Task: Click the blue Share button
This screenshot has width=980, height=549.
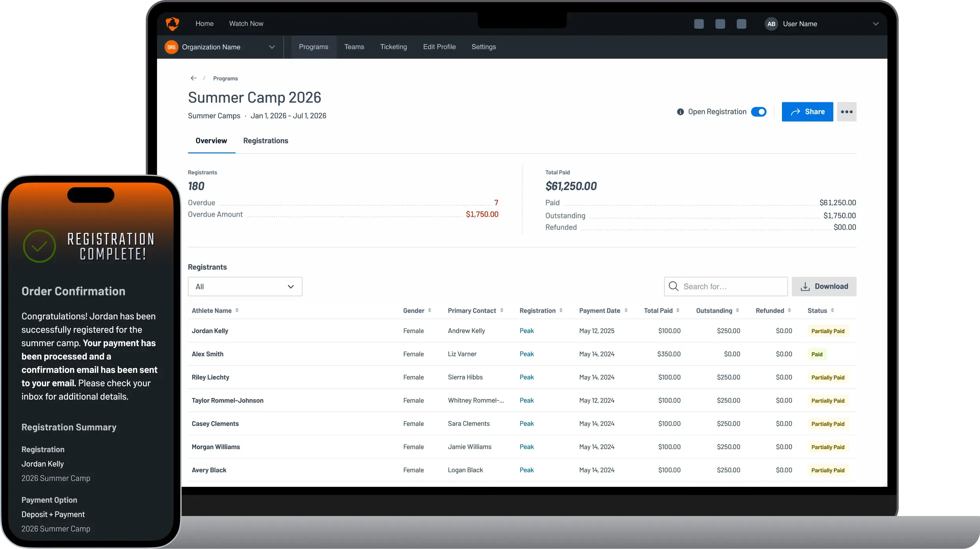Action: (807, 112)
